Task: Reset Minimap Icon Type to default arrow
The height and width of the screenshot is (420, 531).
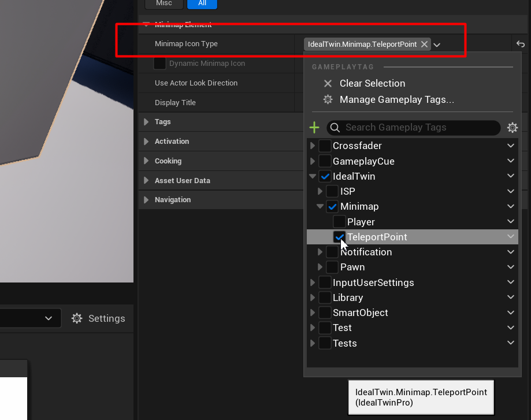Action: (x=520, y=44)
